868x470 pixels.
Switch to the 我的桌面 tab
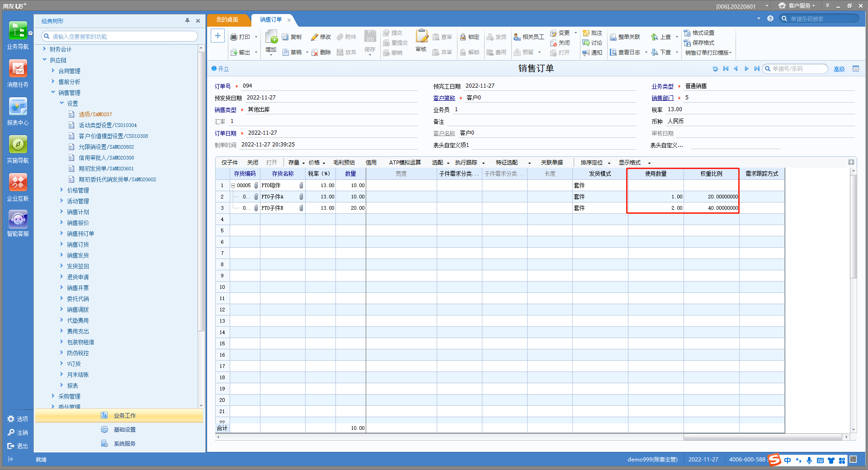[x=227, y=20]
